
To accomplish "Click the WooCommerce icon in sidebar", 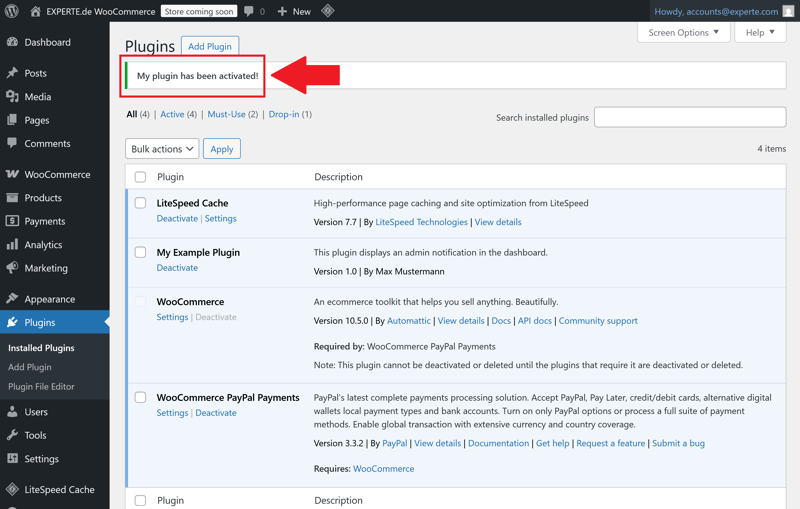I will point(12,174).
